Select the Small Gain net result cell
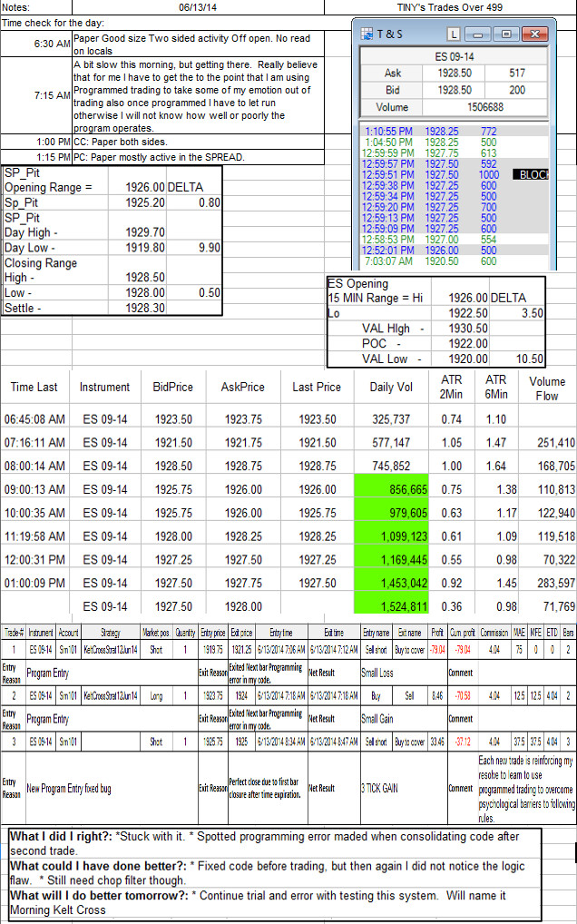Viewport: 577px width, 924px height. pyautogui.click(x=404, y=719)
